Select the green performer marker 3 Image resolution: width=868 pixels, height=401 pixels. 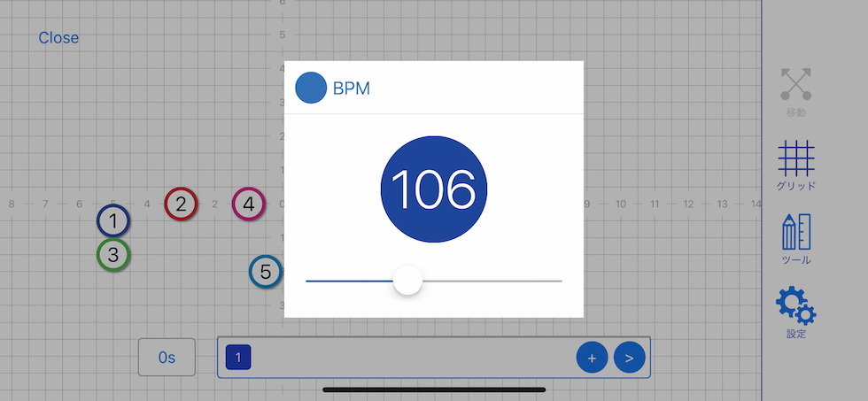[113, 255]
